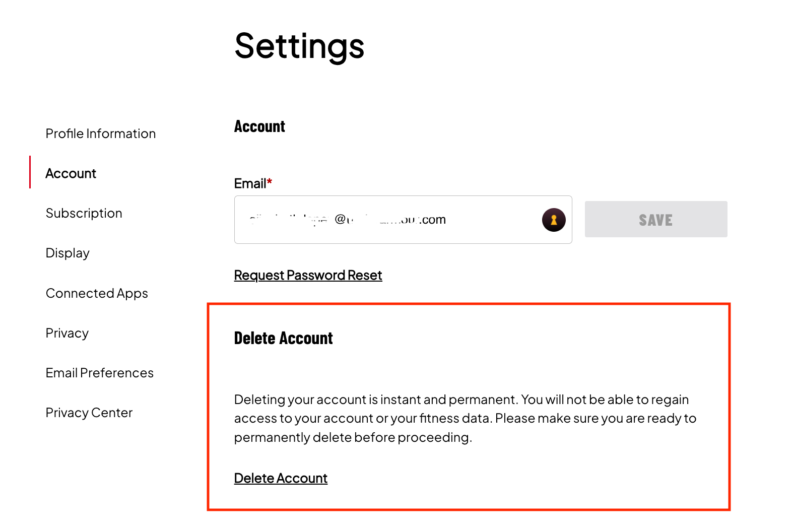The height and width of the screenshot is (532, 793).
Task: Open the Privacy Center page
Action: [x=89, y=413]
